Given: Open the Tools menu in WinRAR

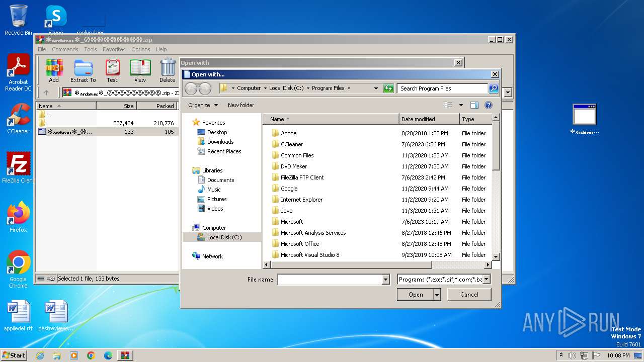Looking at the screenshot, I should point(91,49).
